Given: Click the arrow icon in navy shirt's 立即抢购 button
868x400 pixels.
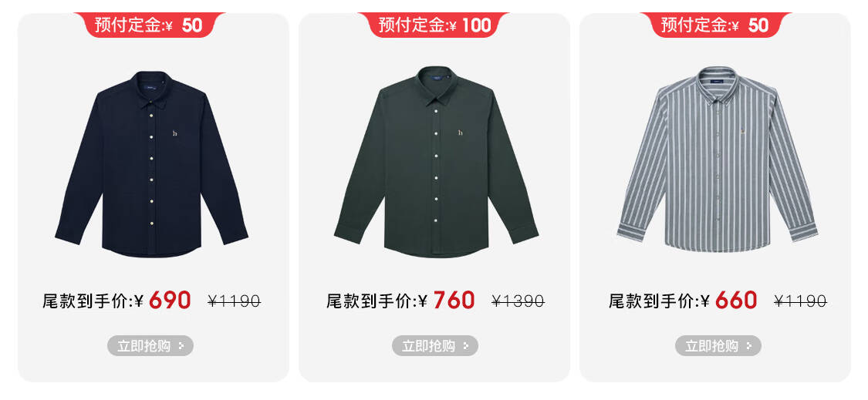Looking at the screenshot, I should (181, 346).
